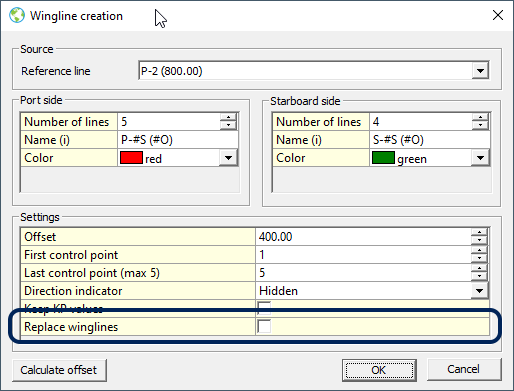Decrease Starboard side Number of lines
Screen dimensions: 514x391
[480, 125]
